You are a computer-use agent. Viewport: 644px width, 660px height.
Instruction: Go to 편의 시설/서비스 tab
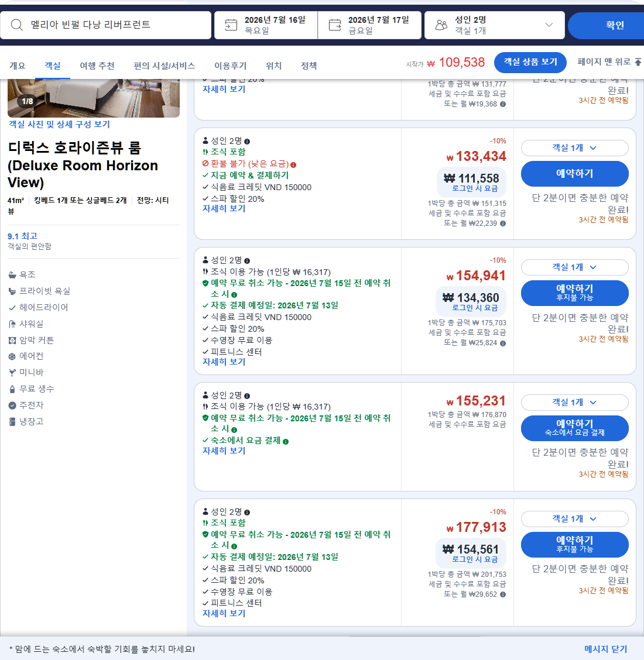[165, 66]
